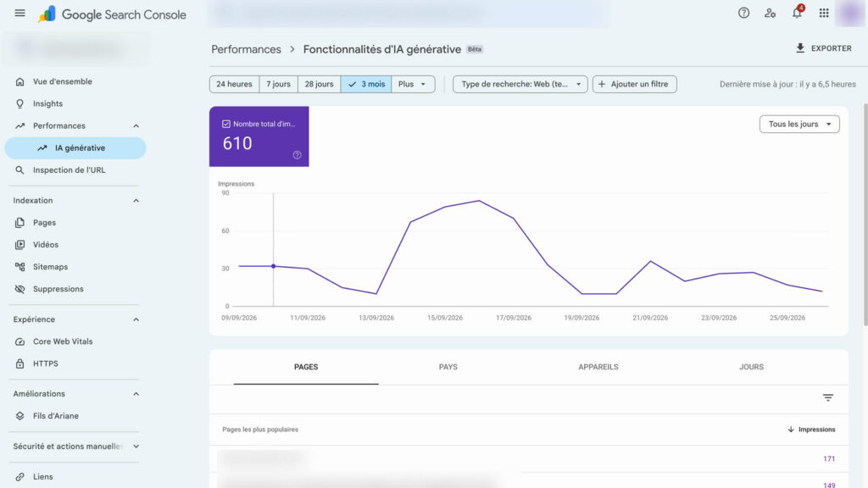
Task: Click the Core Web Vitals gauge icon
Action: (x=20, y=341)
